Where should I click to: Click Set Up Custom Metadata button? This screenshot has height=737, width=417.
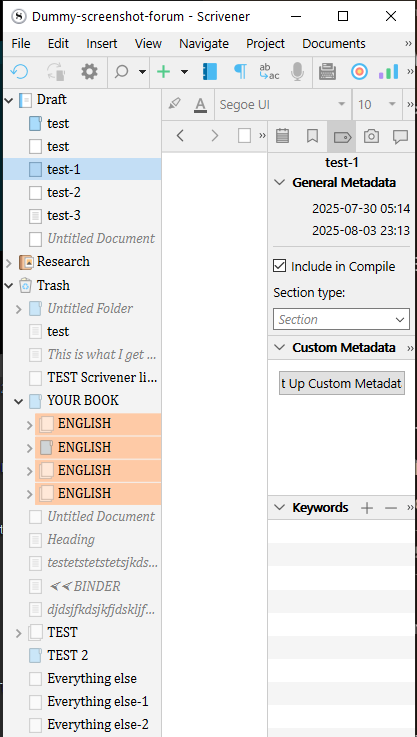tap(342, 383)
